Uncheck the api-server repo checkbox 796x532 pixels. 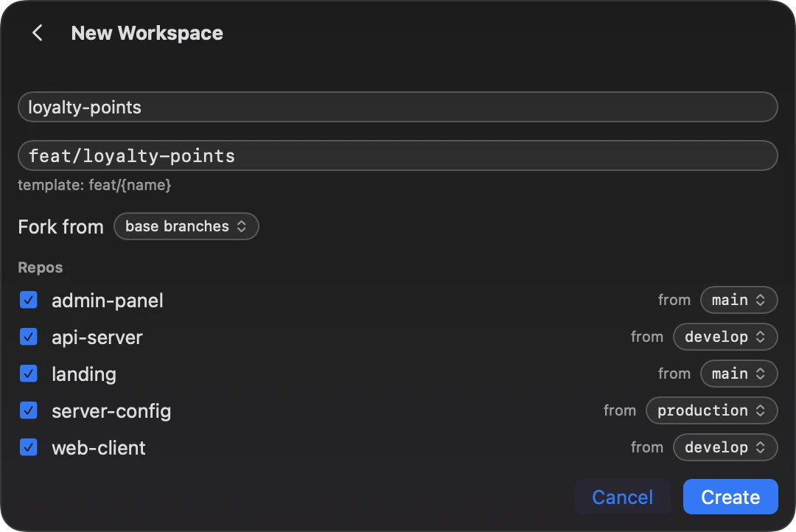[29, 337]
